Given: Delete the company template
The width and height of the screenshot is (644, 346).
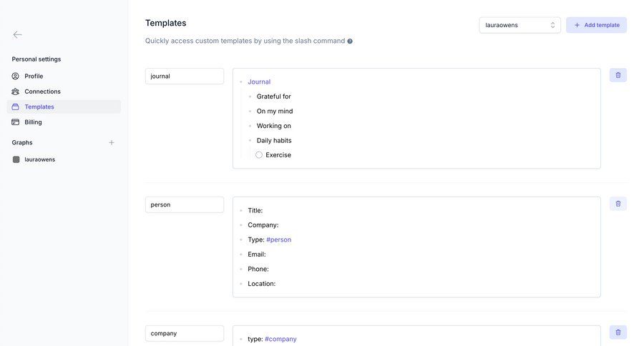Looking at the screenshot, I should [x=618, y=332].
